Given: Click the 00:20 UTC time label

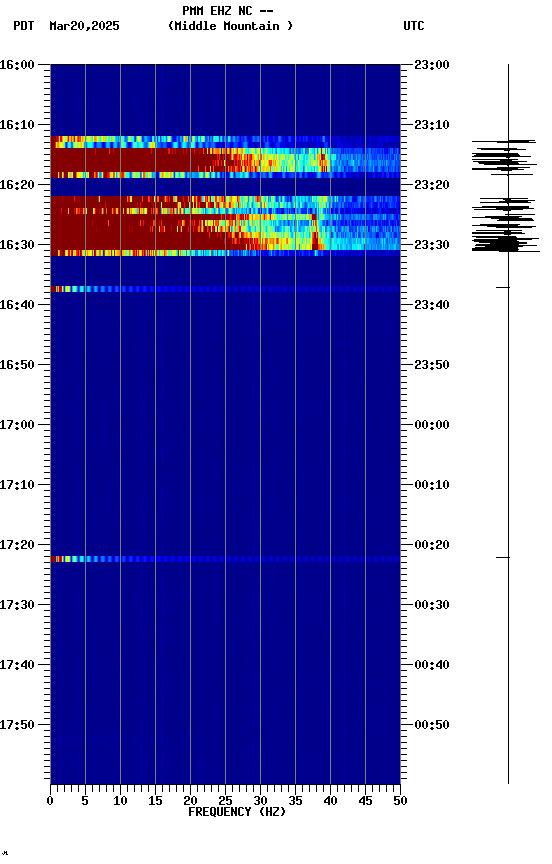Looking at the screenshot, I should tap(432, 545).
